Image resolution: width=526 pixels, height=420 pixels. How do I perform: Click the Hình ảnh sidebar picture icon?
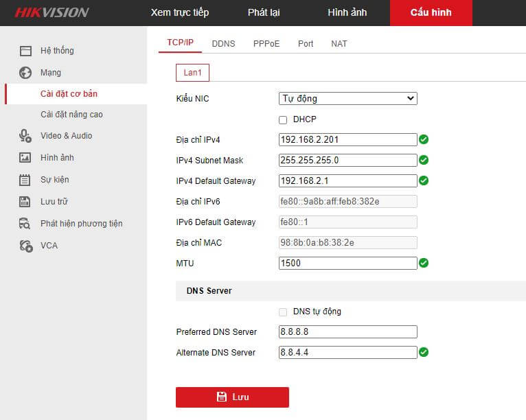[x=25, y=158]
